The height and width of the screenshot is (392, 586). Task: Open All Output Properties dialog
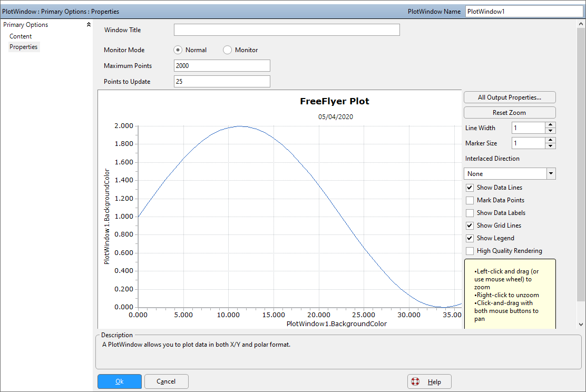pyautogui.click(x=510, y=97)
